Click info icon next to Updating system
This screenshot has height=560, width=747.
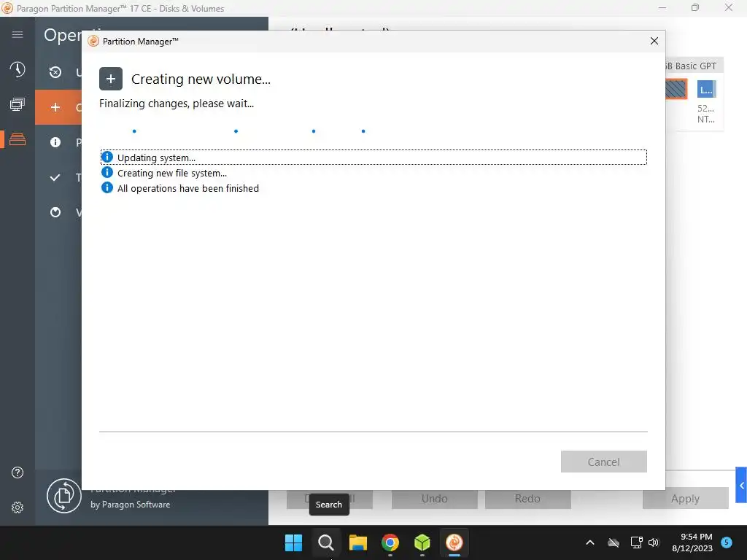[x=107, y=157]
